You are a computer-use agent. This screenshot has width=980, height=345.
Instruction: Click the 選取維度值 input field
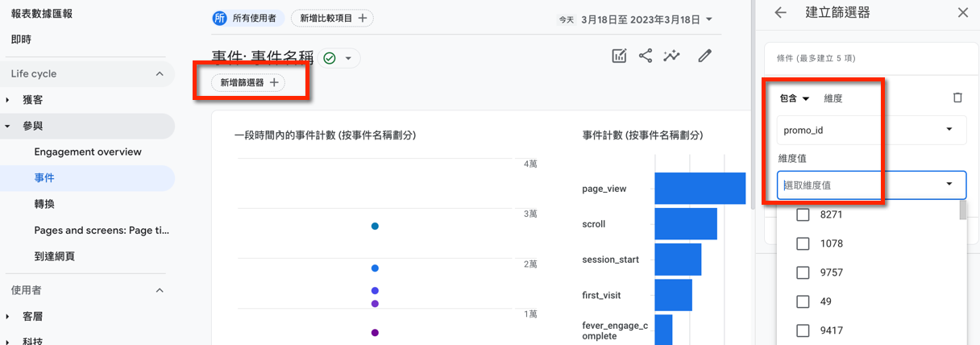point(858,185)
